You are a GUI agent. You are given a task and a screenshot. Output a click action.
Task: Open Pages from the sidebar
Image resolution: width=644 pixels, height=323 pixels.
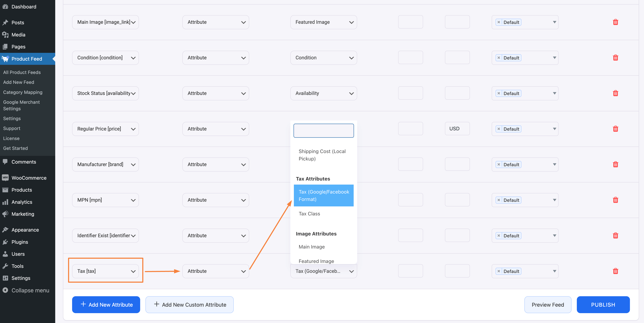(x=27, y=46)
